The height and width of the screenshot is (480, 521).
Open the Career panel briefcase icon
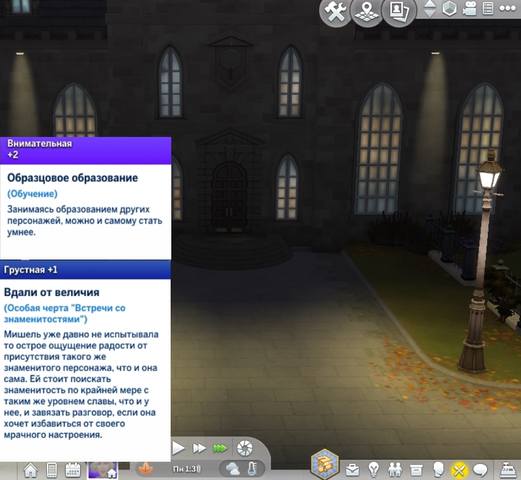(x=352, y=470)
